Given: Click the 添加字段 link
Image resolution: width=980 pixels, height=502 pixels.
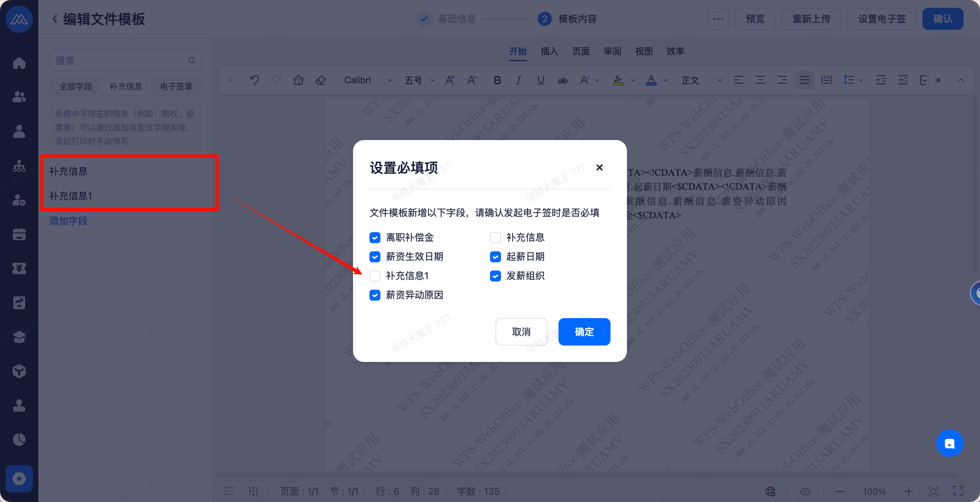Looking at the screenshot, I should (x=68, y=221).
